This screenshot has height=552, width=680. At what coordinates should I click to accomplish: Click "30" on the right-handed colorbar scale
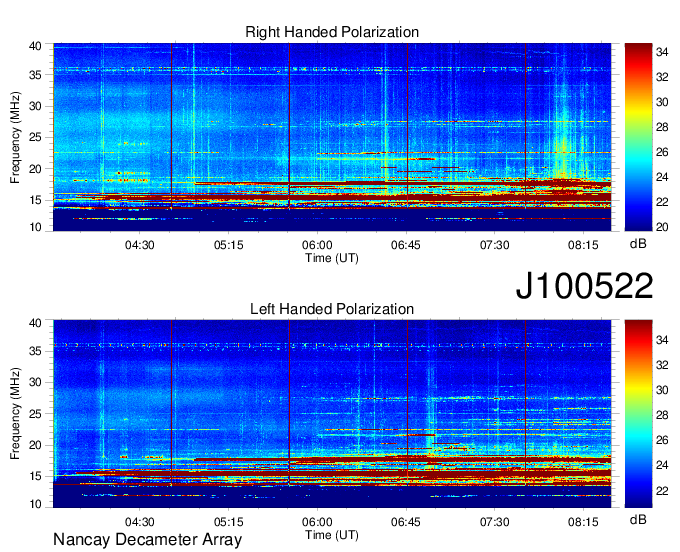[662, 102]
